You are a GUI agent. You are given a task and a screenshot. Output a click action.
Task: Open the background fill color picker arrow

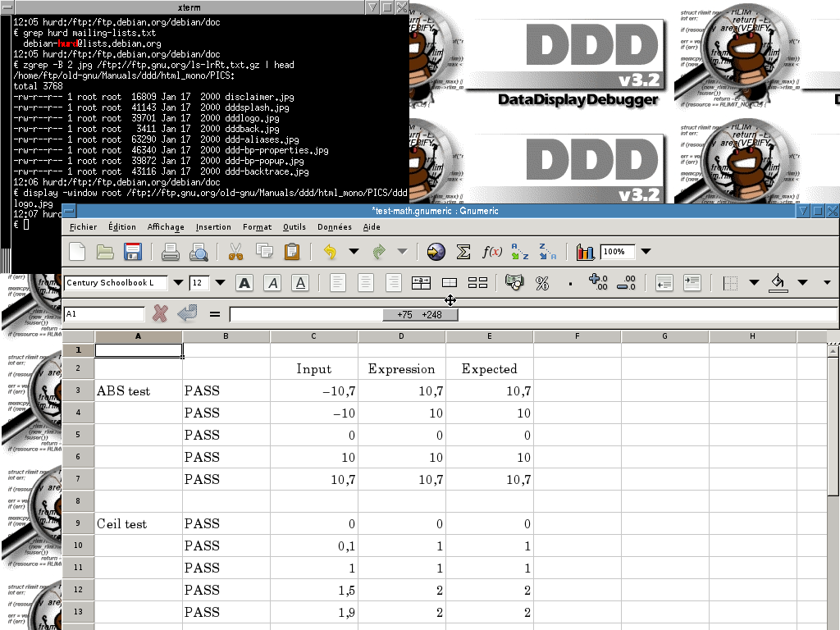point(801,283)
